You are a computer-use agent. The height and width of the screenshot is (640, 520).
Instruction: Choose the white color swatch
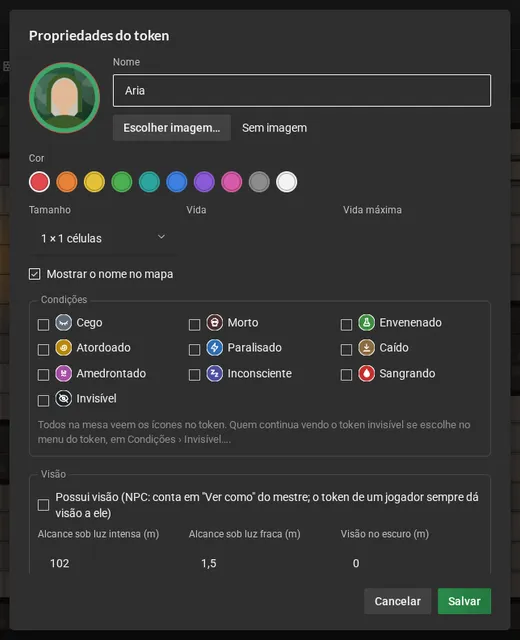click(x=287, y=182)
